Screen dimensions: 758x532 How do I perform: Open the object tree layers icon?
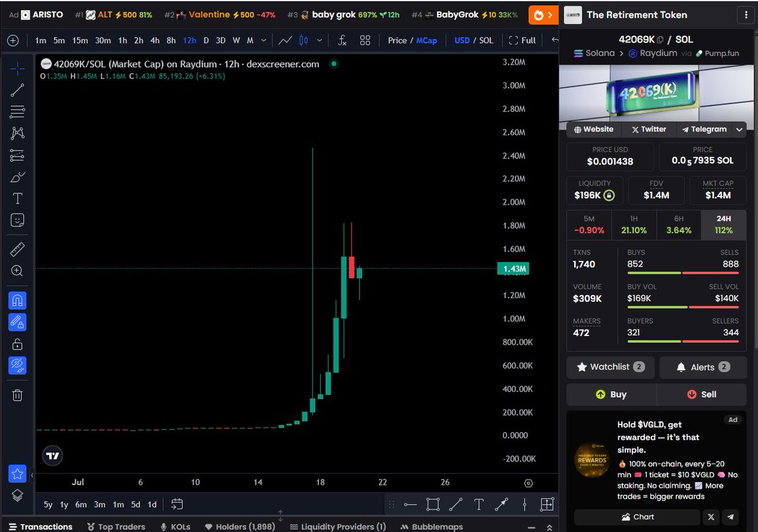tap(18, 495)
